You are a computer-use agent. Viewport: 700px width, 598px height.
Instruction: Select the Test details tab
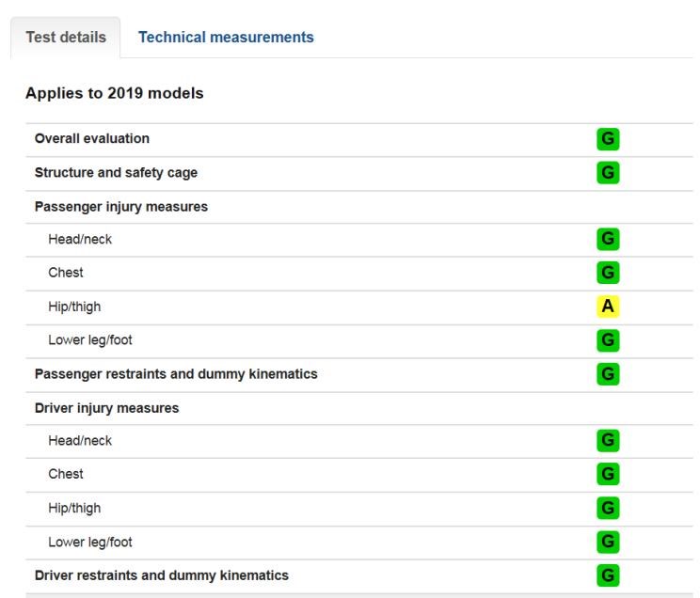pyautogui.click(x=66, y=38)
